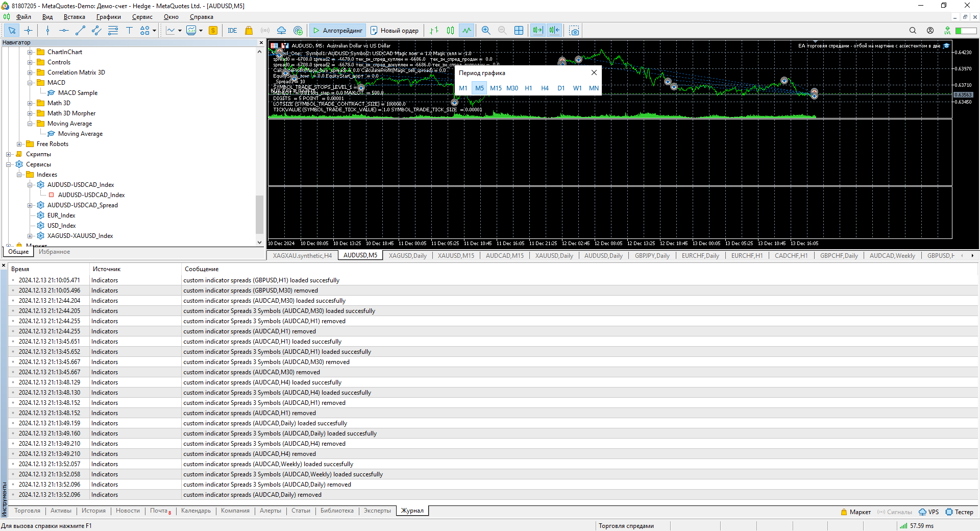The height and width of the screenshot is (531, 980).
Task: Open the MetaEditor IDE
Action: [232, 31]
